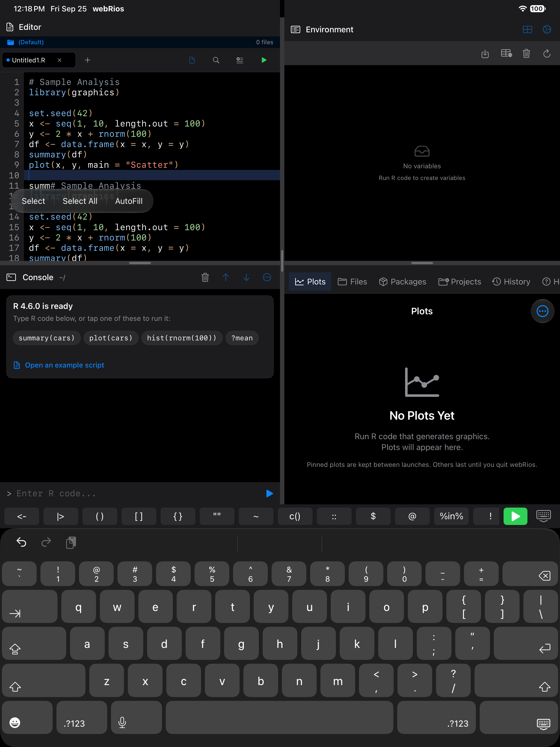
Task: Open the Plots more options button
Action: pyautogui.click(x=542, y=311)
